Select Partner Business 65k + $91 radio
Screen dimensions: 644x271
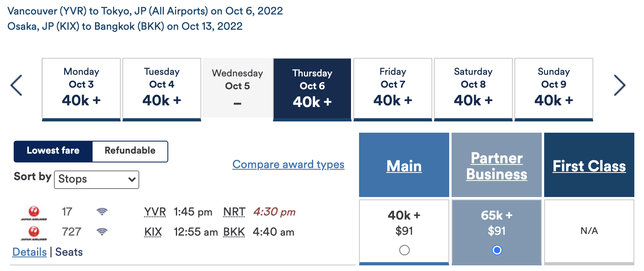point(497,250)
